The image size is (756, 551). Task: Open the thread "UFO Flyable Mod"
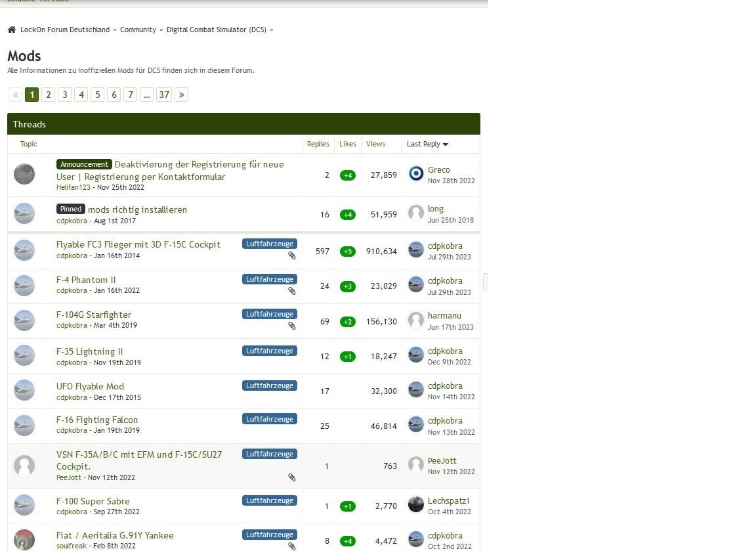coord(90,386)
